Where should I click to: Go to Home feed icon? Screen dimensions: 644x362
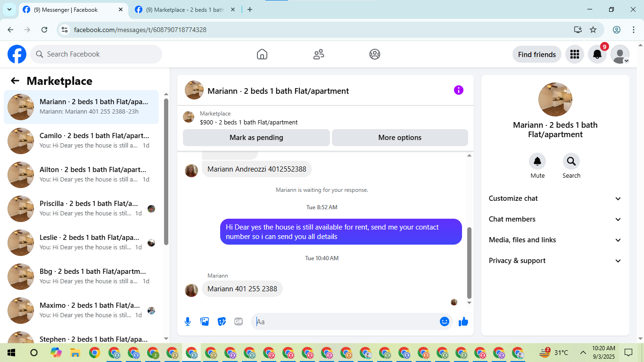262,54
